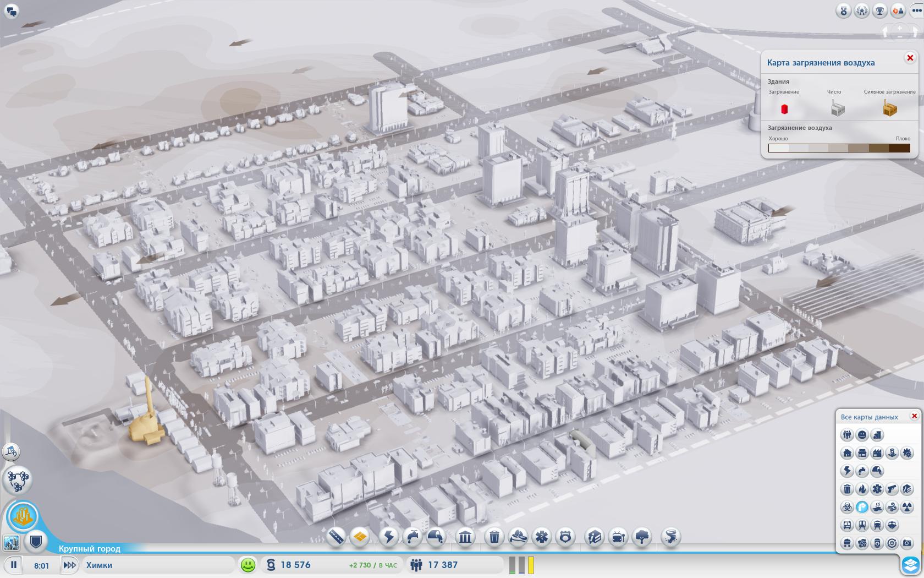Open the laurel star achievements icon
The image size is (924, 578).
pyautogui.click(x=861, y=10)
